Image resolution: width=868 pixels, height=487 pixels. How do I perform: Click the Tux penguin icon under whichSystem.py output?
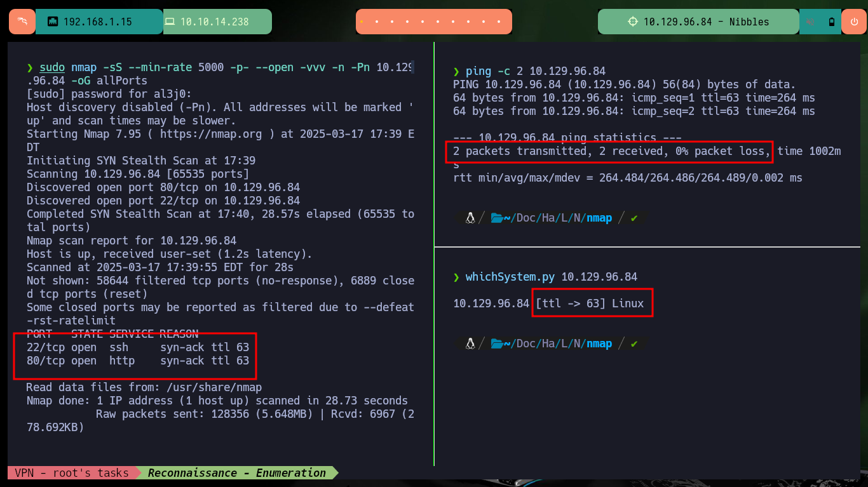(x=470, y=344)
